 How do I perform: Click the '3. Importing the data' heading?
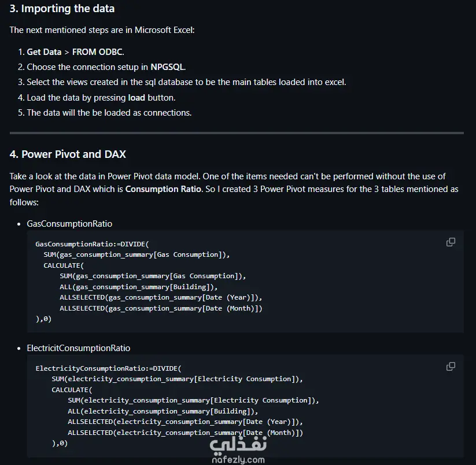click(x=62, y=9)
